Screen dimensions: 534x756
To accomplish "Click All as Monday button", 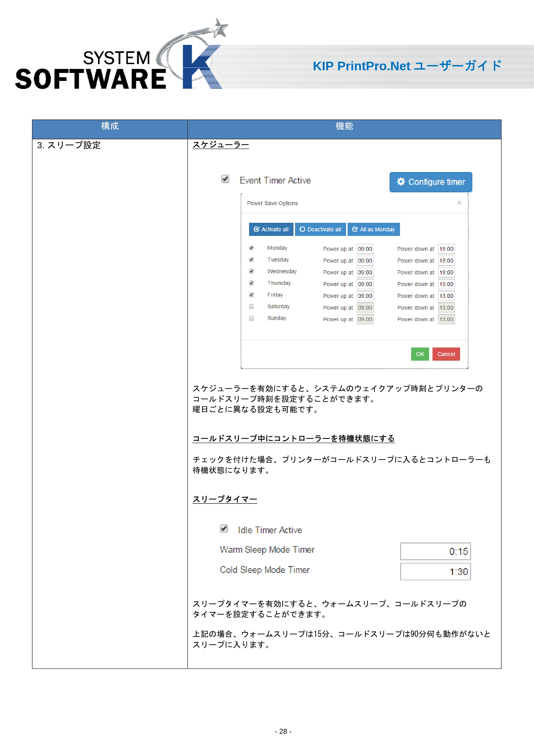I will [374, 229].
